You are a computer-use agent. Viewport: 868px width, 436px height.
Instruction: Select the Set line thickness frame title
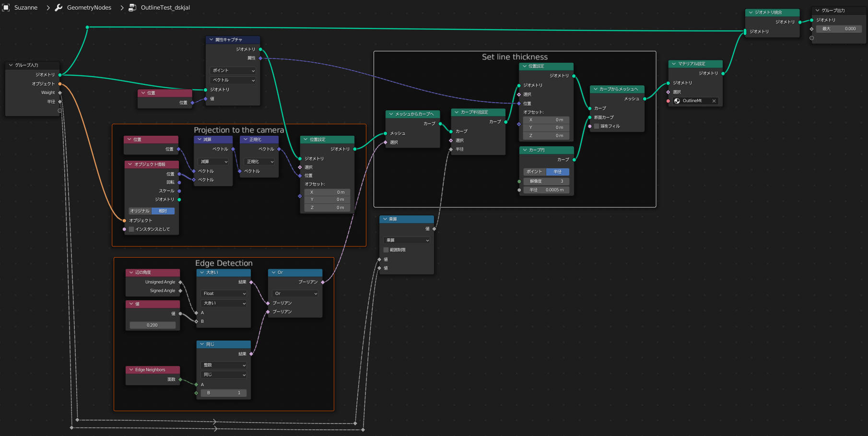click(x=515, y=57)
